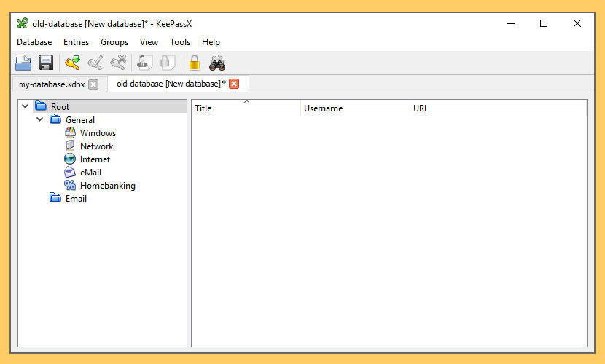
Task: Maximize the KeePassX window
Action: click(544, 23)
